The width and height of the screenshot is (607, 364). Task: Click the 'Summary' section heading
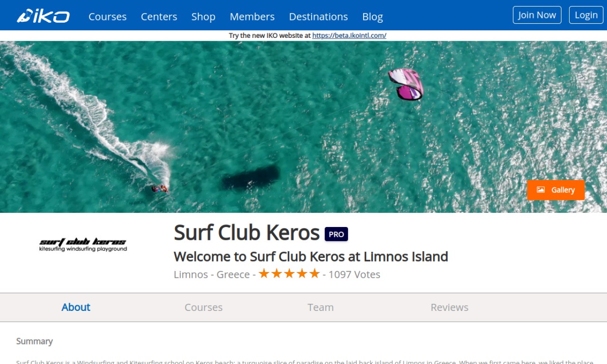click(x=35, y=341)
